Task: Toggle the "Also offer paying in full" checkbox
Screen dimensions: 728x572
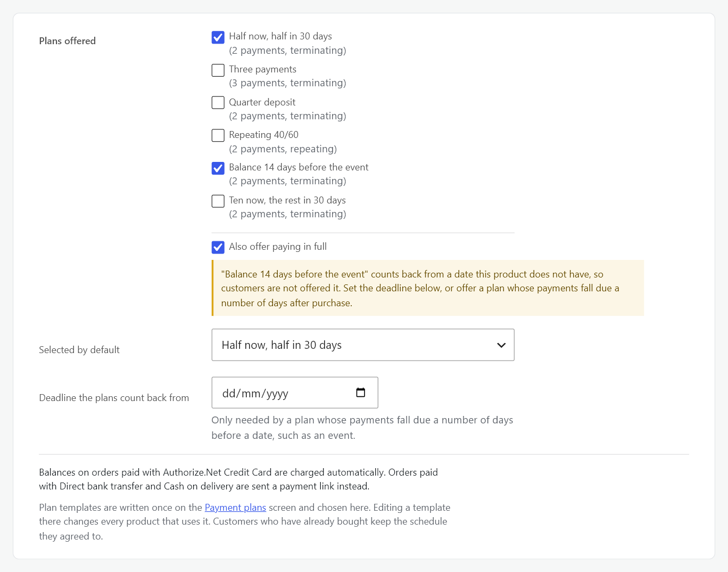Action: tap(218, 247)
